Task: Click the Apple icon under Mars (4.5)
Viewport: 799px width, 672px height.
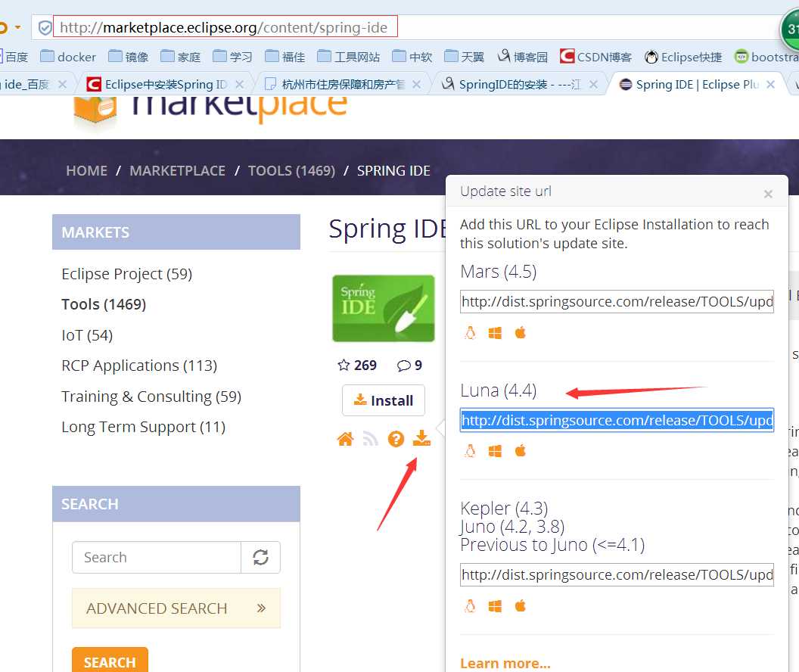Action: pyautogui.click(x=521, y=333)
